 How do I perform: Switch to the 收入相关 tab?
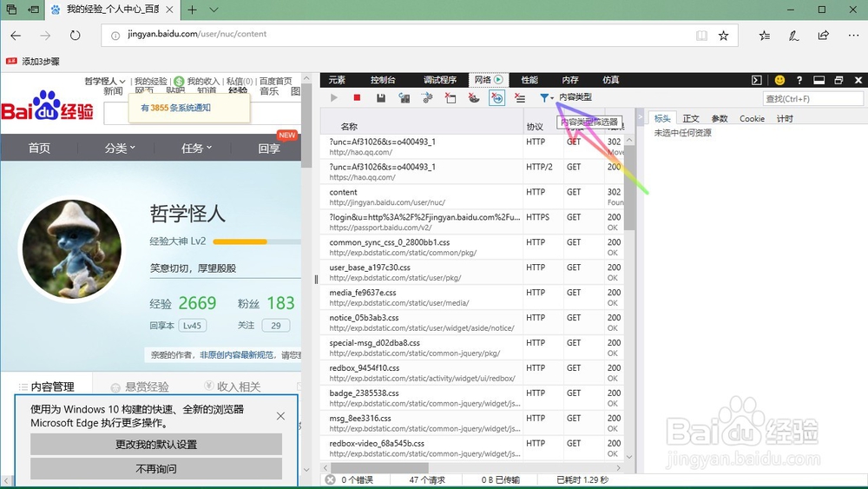coord(233,387)
